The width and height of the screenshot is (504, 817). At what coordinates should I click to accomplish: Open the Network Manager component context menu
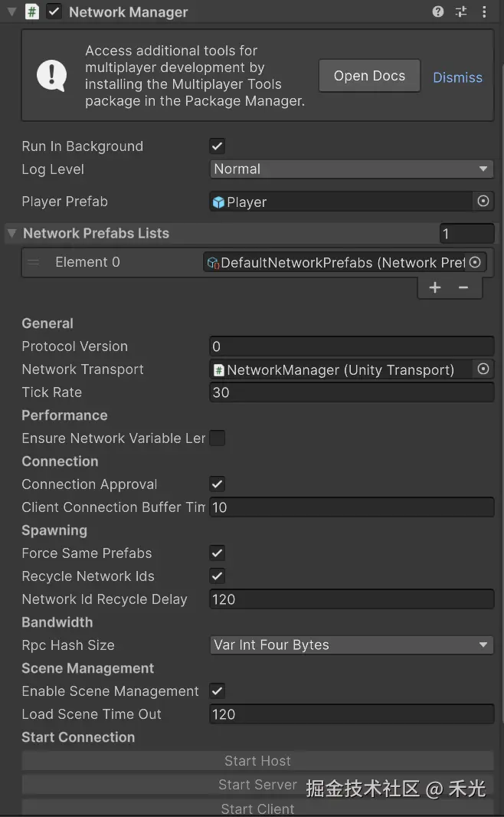tap(483, 11)
